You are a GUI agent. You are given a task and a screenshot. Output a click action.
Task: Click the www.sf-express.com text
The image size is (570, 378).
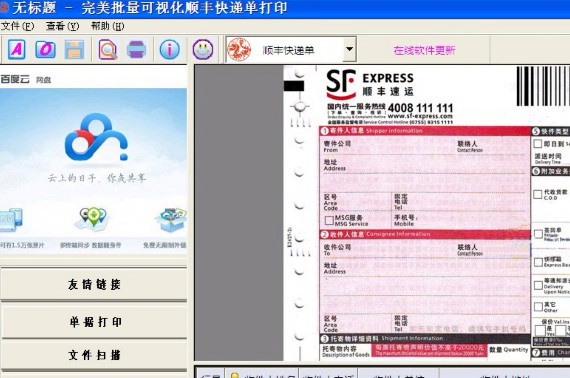420,116
